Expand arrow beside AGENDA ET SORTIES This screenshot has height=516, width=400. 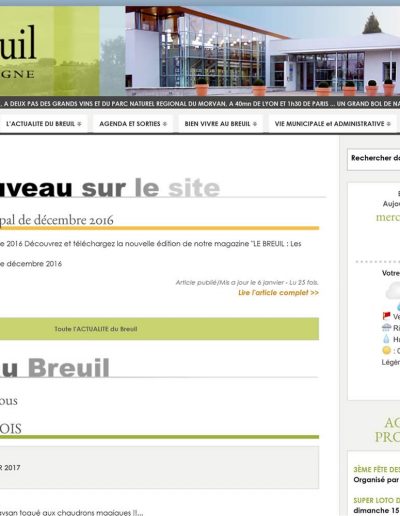pyautogui.click(x=165, y=124)
